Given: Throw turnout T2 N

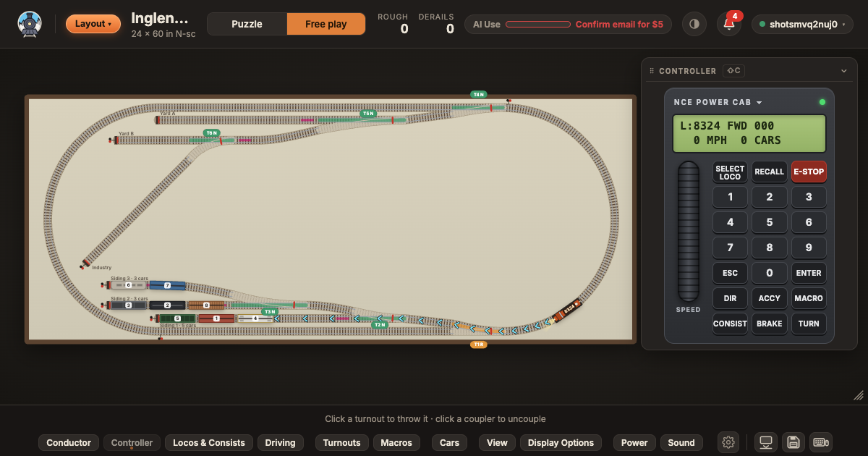Looking at the screenshot, I should tap(379, 325).
